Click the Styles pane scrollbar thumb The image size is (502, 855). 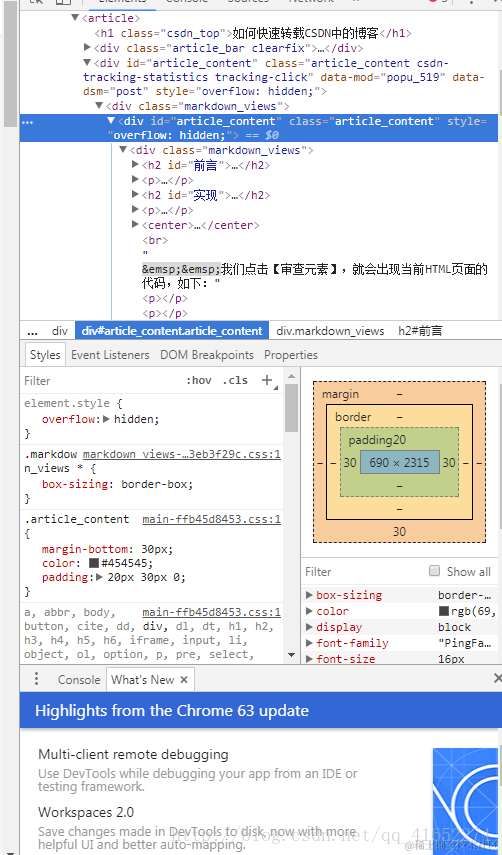click(x=292, y=407)
